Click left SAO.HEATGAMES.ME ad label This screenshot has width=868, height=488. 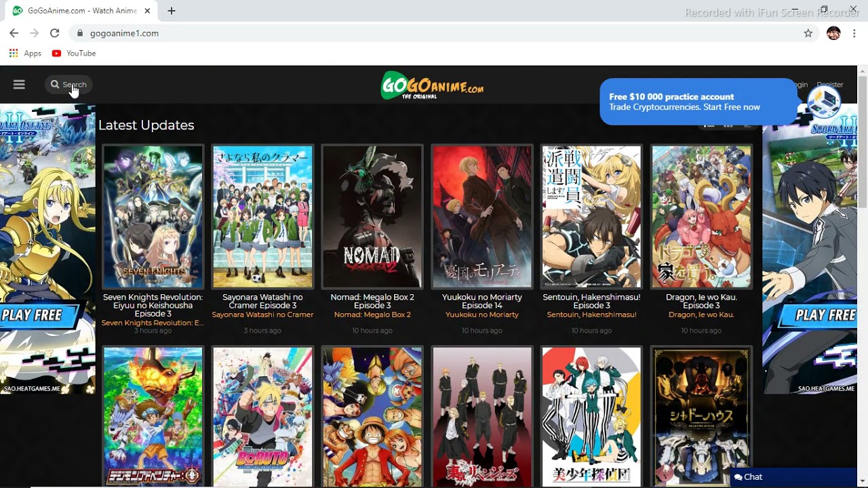(x=32, y=389)
